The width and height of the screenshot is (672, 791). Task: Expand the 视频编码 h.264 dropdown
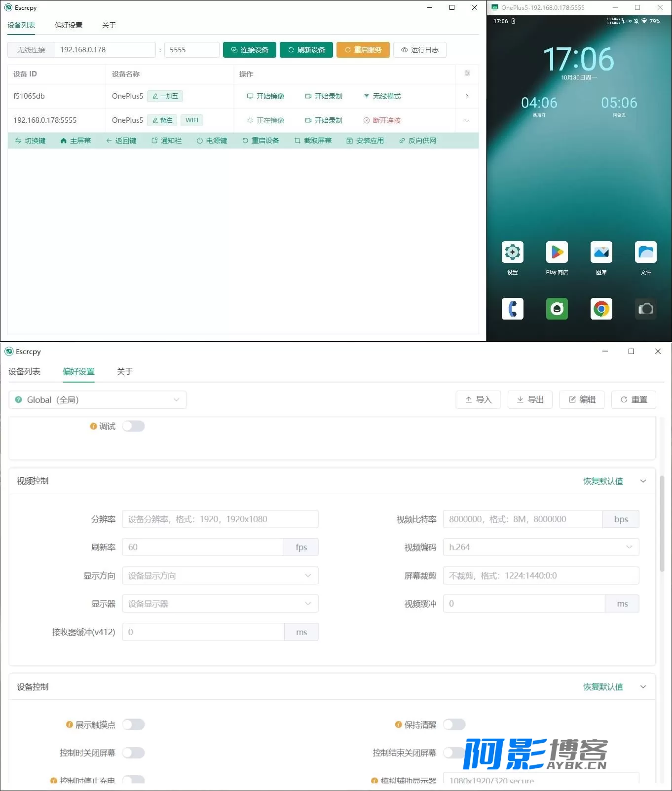(x=541, y=547)
